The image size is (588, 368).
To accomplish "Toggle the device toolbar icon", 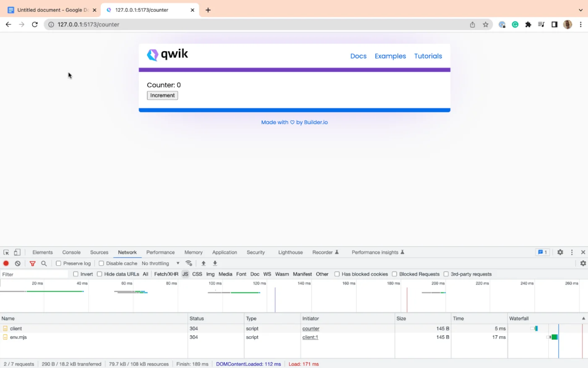I will tap(17, 251).
